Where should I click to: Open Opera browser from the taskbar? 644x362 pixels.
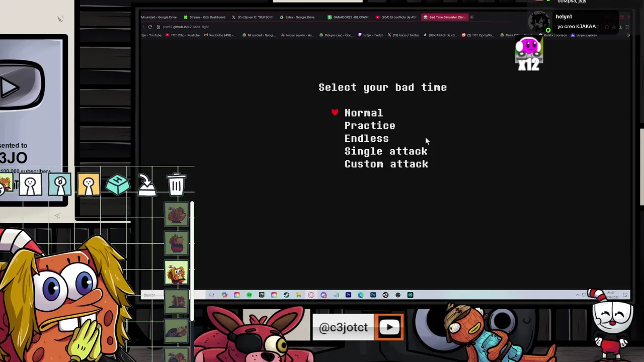pyautogui.click(x=311, y=295)
